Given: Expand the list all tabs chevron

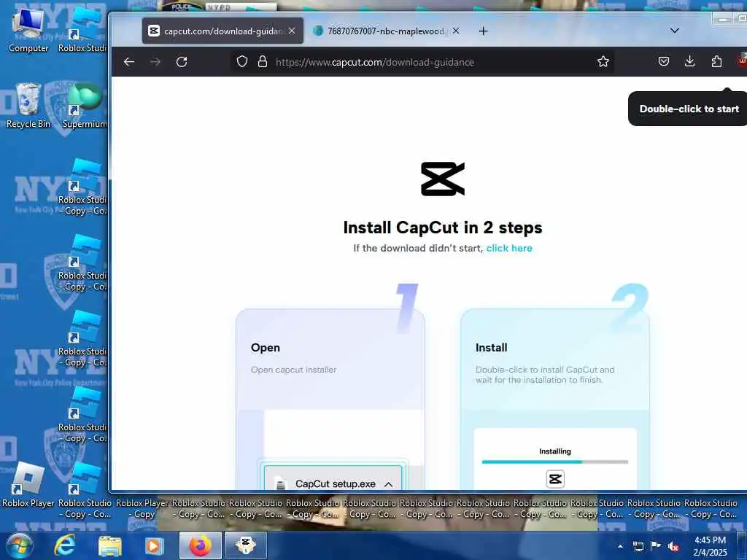Looking at the screenshot, I should (675, 31).
